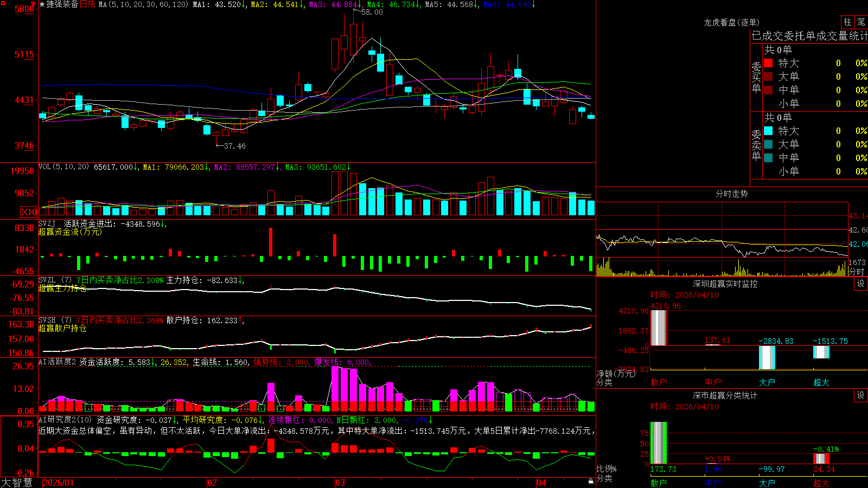Click the MA4: 46.734 value
The height and width of the screenshot is (488, 868).
pyautogui.click(x=391, y=4)
